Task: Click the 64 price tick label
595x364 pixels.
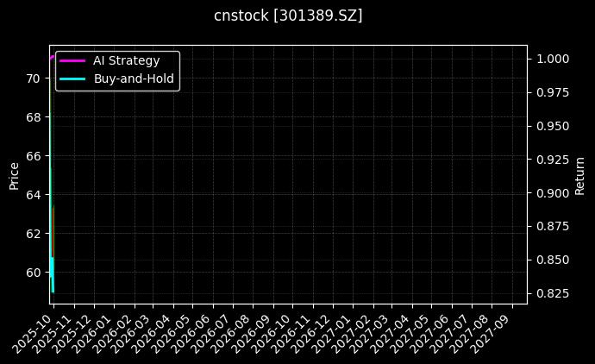Action: [x=33, y=195]
